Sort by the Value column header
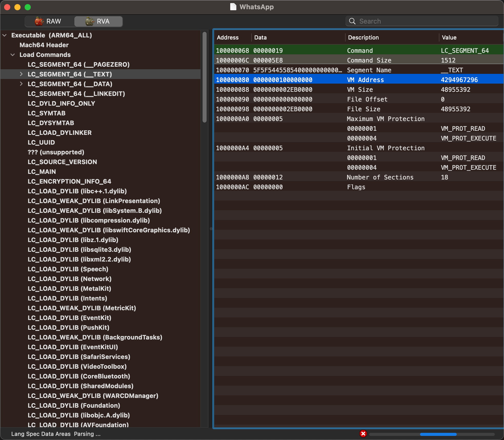Viewport: 504px width, 440px height. [x=471, y=37]
